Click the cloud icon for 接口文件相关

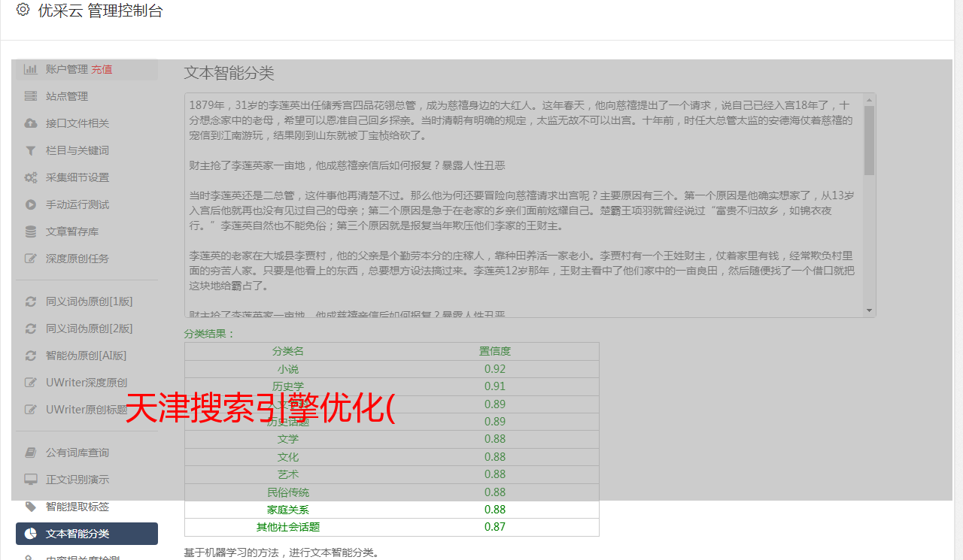pos(30,123)
